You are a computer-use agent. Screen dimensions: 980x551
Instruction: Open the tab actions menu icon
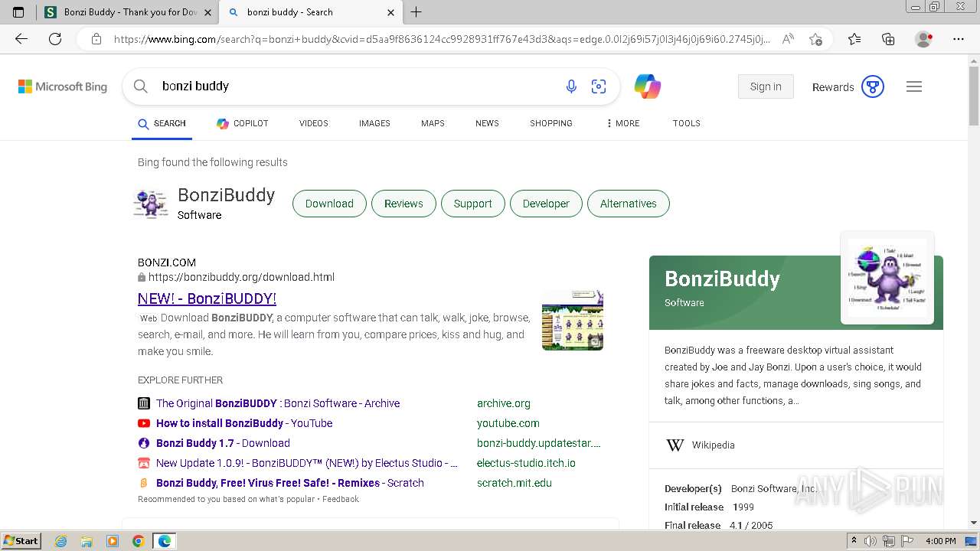[x=18, y=12]
